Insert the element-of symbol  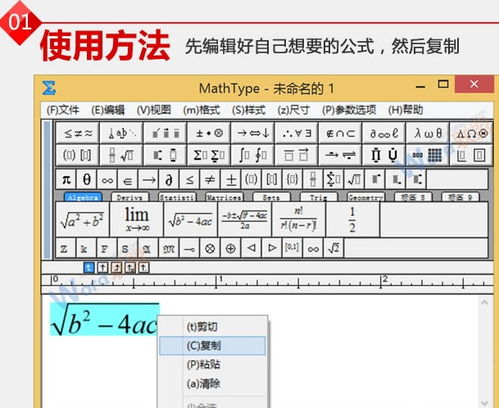tap(128, 180)
